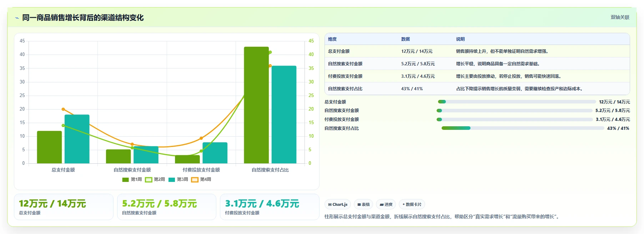Click the teal bar for 自然搜索支付金额
Viewport: 644px width, 234px height.
click(x=146, y=155)
